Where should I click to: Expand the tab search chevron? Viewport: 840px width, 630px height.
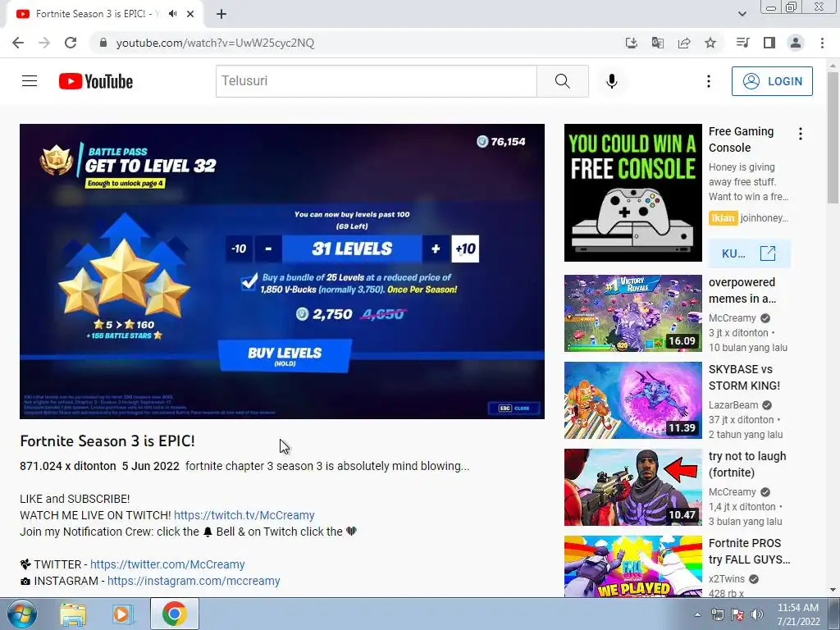tap(742, 14)
